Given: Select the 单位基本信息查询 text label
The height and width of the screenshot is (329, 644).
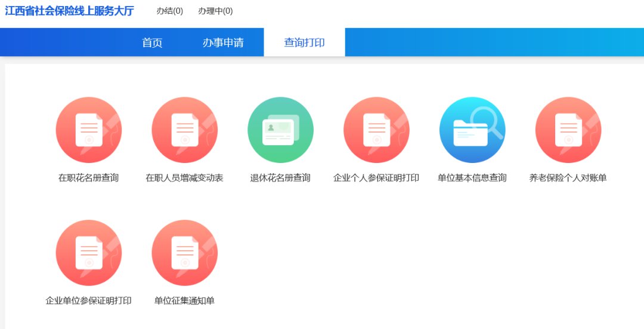Looking at the screenshot, I should coord(472,178).
